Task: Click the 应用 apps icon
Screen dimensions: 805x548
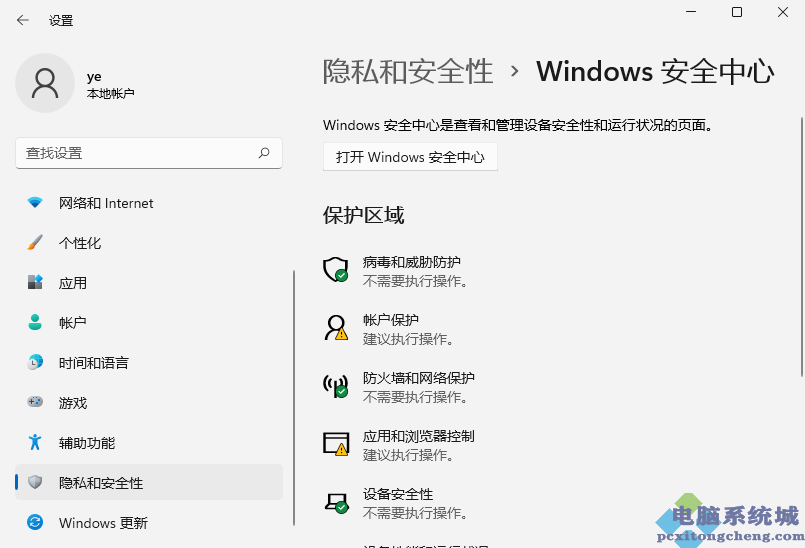Action: pyautogui.click(x=35, y=282)
